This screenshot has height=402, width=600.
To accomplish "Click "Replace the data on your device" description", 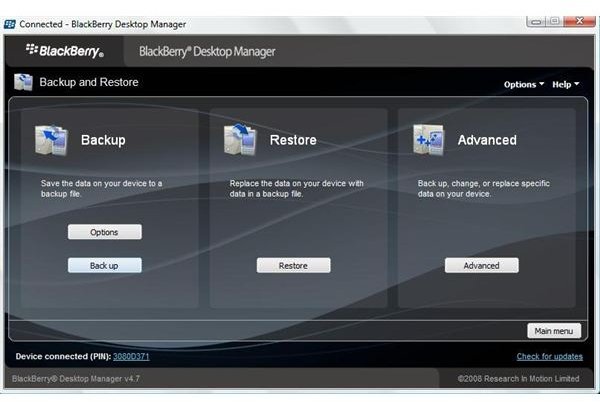I will [x=297, y=189].
